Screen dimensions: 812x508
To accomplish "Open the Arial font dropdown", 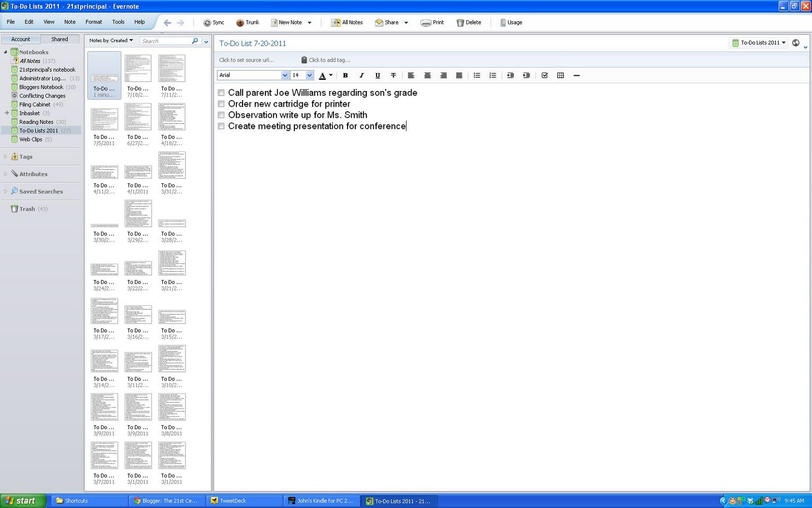I will (x=284, y=75).
